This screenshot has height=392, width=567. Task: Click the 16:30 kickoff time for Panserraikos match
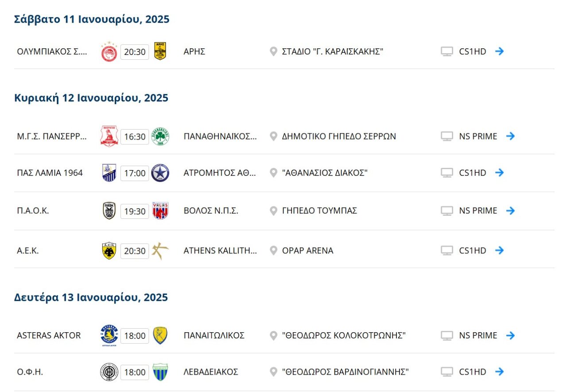tap(135, 137)
